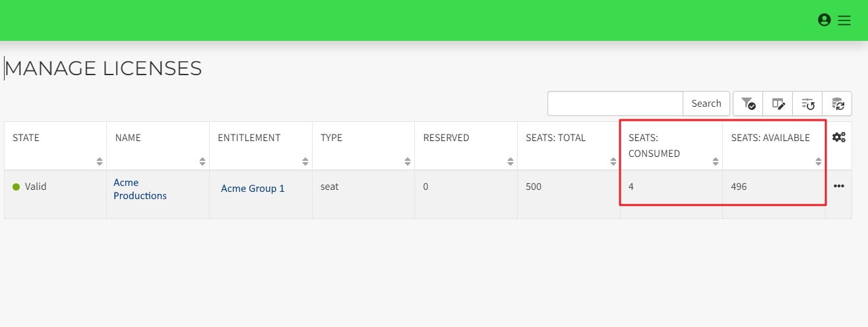This screenshot has width=868, height=327.
Task: Sort by the State column arrows
Action: 100,162
